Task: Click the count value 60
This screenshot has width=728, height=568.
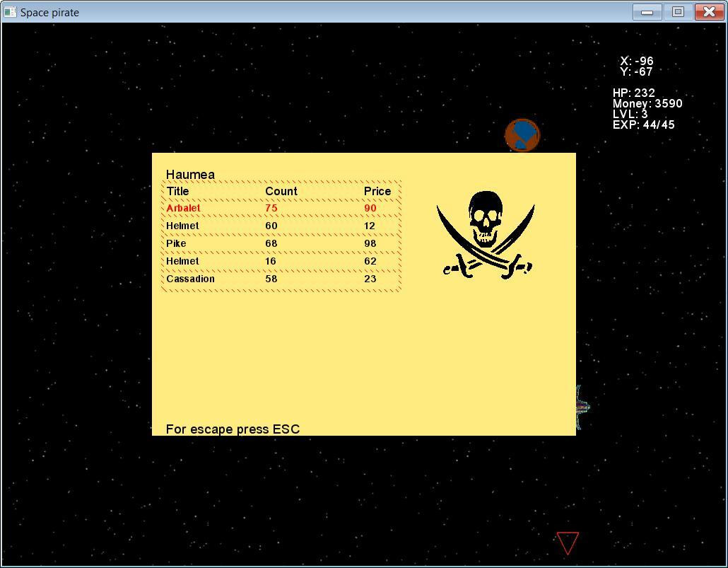Action: tap(271, 226)
